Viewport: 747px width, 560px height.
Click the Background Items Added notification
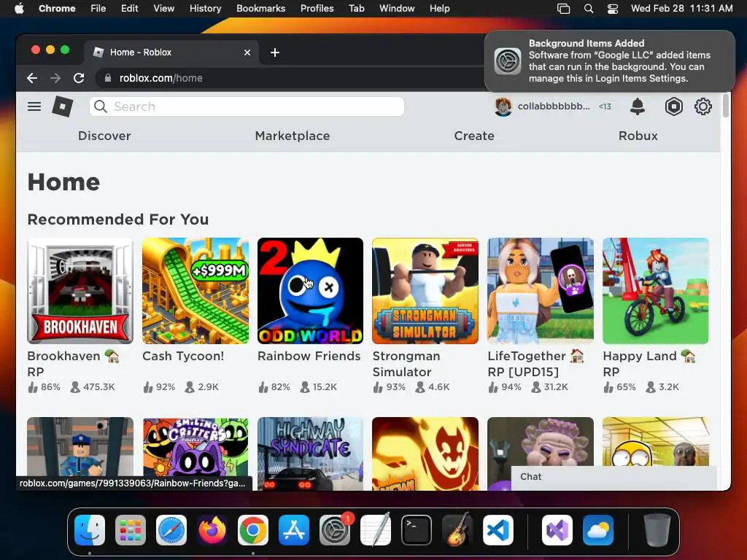click(x=610, y=61)
